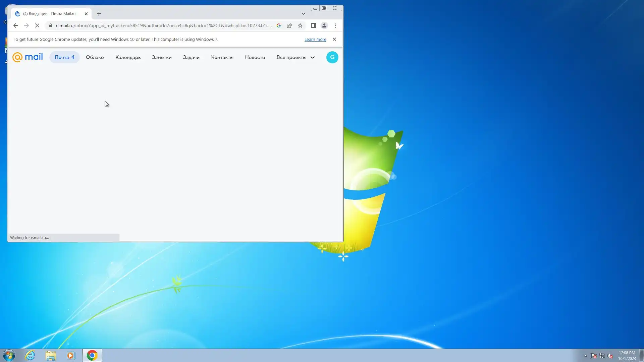Dismiss the Chrome update notification bar
Viewport: 644px width, 362px height.
[334, 39]
